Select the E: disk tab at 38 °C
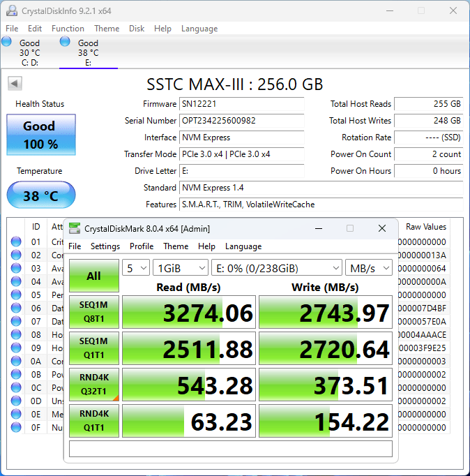Screen dimensions: 470x476 (x=88, y=52)
